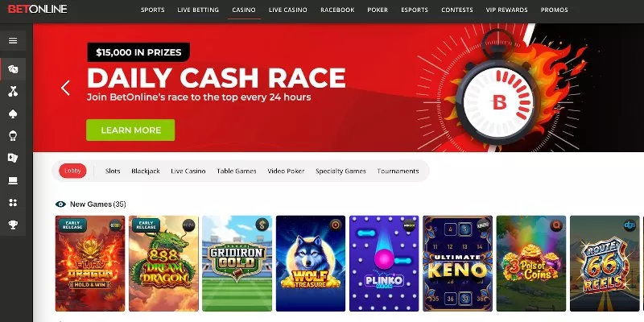
Task: Select the laptop sidebar icon
Action: coord(13,180)
